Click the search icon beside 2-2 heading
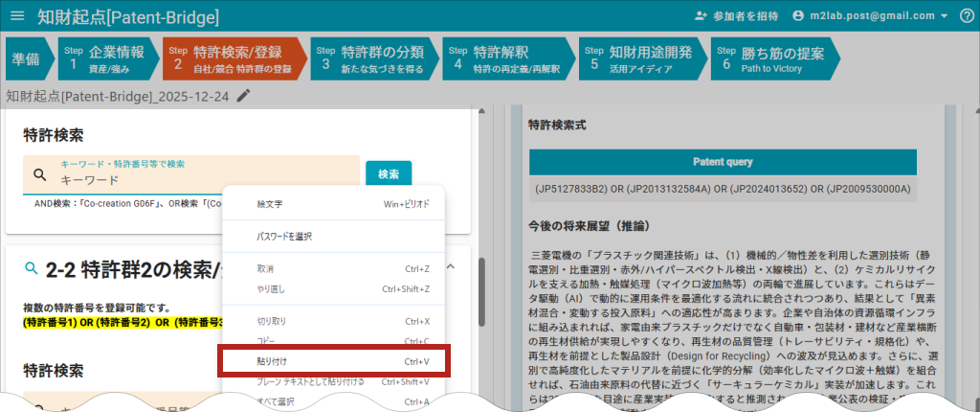 (32, 268)
